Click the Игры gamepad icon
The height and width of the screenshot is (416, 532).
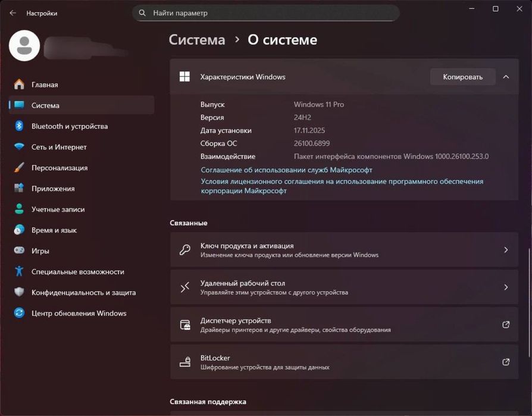tap(19, 251)
